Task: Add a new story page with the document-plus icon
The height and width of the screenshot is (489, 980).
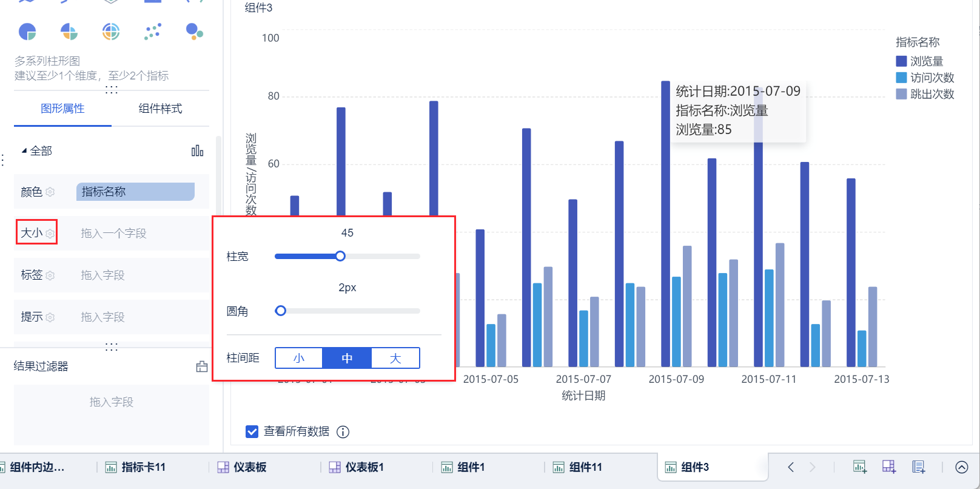Action: click(919, 467)
